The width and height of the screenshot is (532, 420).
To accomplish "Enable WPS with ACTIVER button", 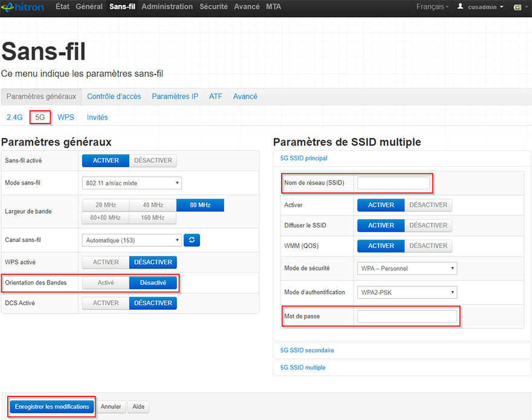I will pyautogui.click(x=106, y=262).
